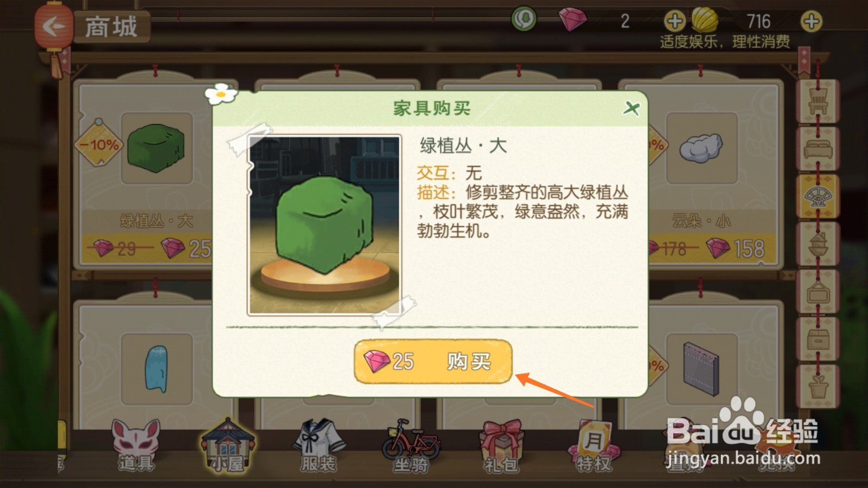
Task: Switch to the 小屋 house tab
Action: (227, 446)
